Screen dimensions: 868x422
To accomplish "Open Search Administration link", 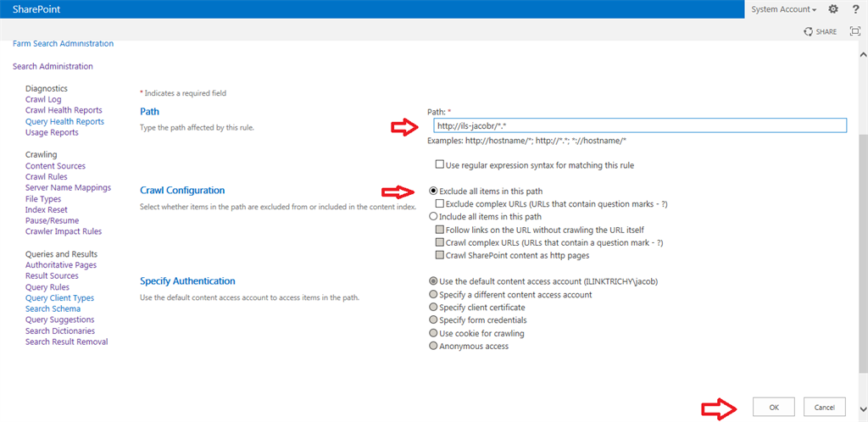I will pos(53,66).
